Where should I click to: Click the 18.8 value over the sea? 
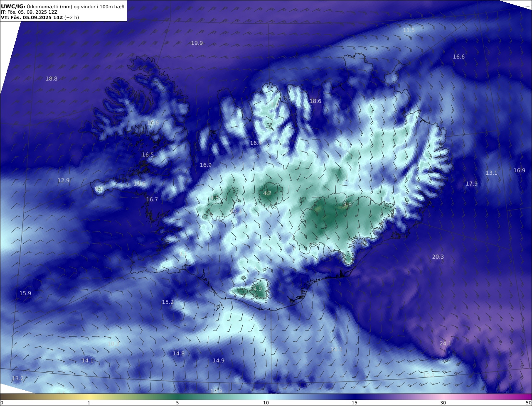click(x=52, y=78)
